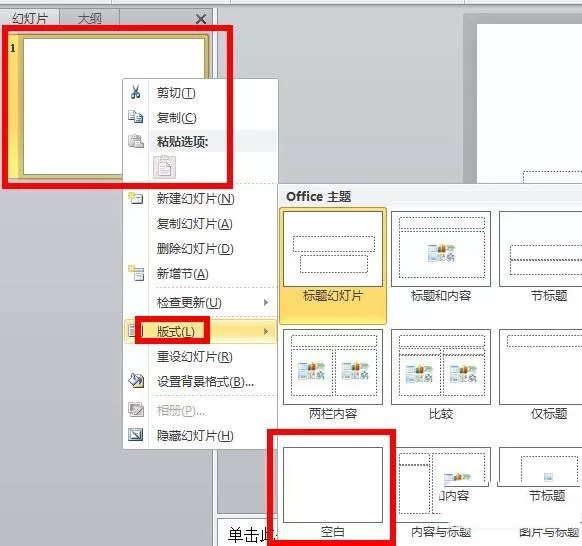
Task: Select 重设幻灯片(R) menu entry
Action: pos(194,356)
